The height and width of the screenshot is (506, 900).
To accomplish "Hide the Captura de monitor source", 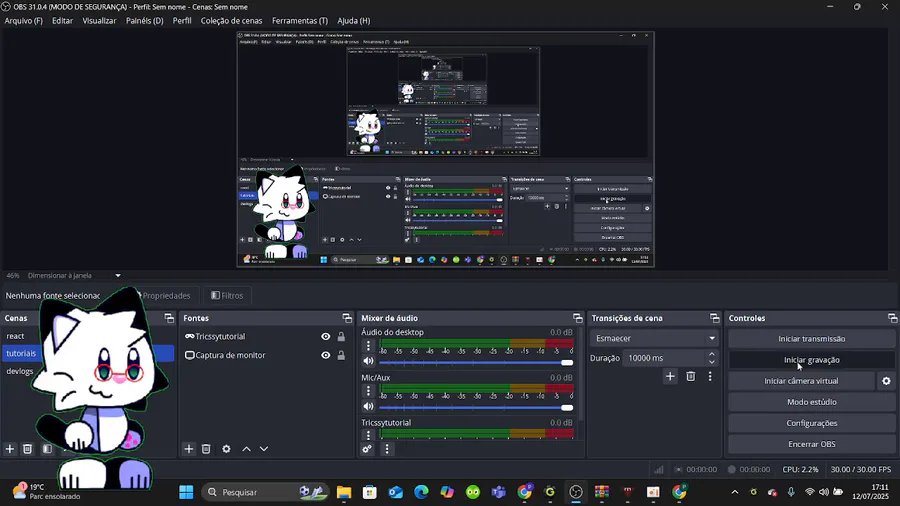I will click(325, 355).
